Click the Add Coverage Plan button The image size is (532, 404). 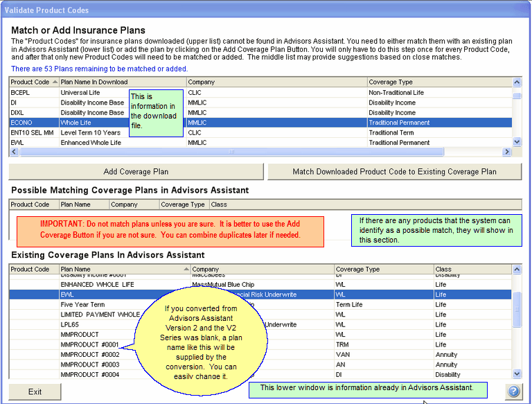coord(136,172)
